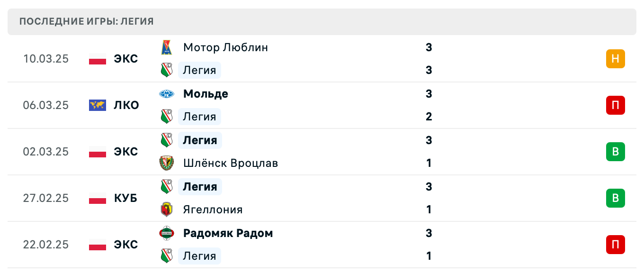Click the red П badge for Мольде match
644x274 pixels.
(x=615, y=105)
